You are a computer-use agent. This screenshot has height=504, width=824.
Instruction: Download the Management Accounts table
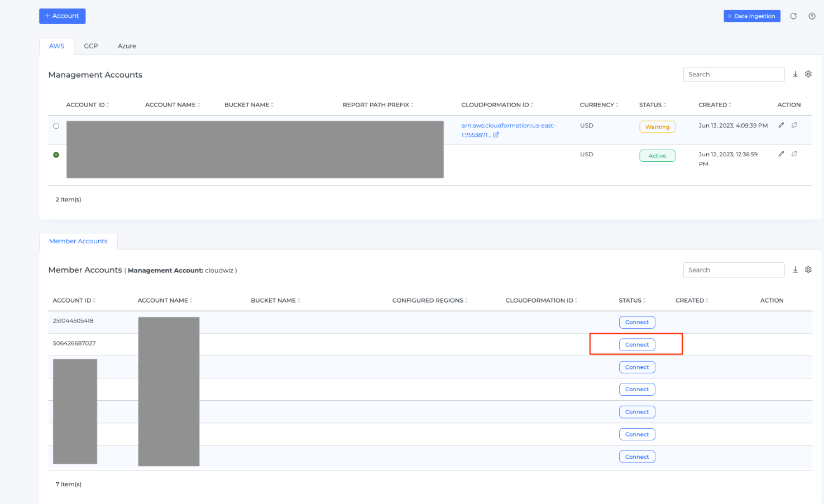795,74
